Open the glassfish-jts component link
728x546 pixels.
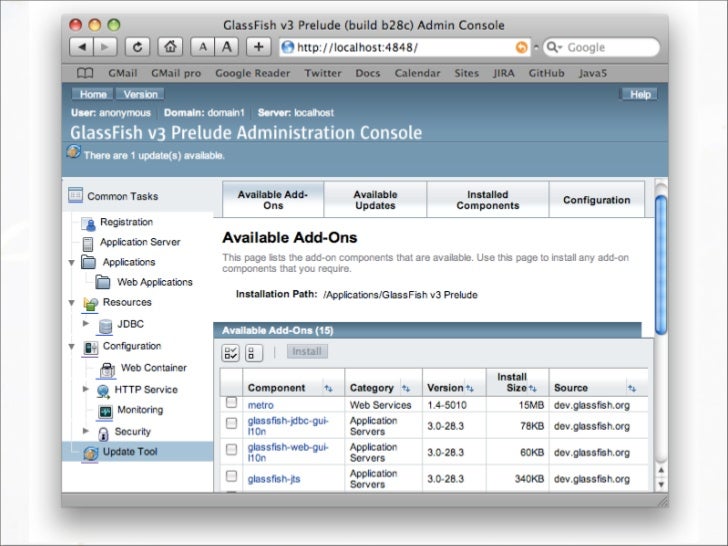click(x=274, y=479)
